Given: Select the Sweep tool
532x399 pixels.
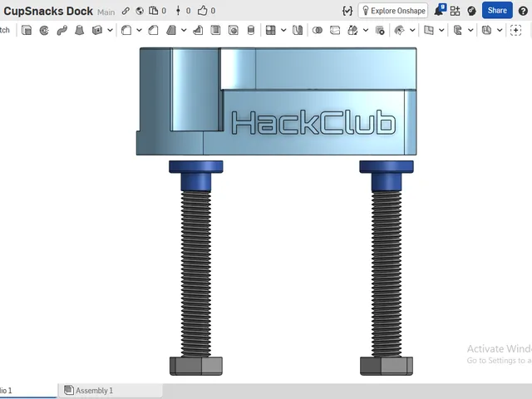Looking at the screenshot, I should tap(62, 30).
